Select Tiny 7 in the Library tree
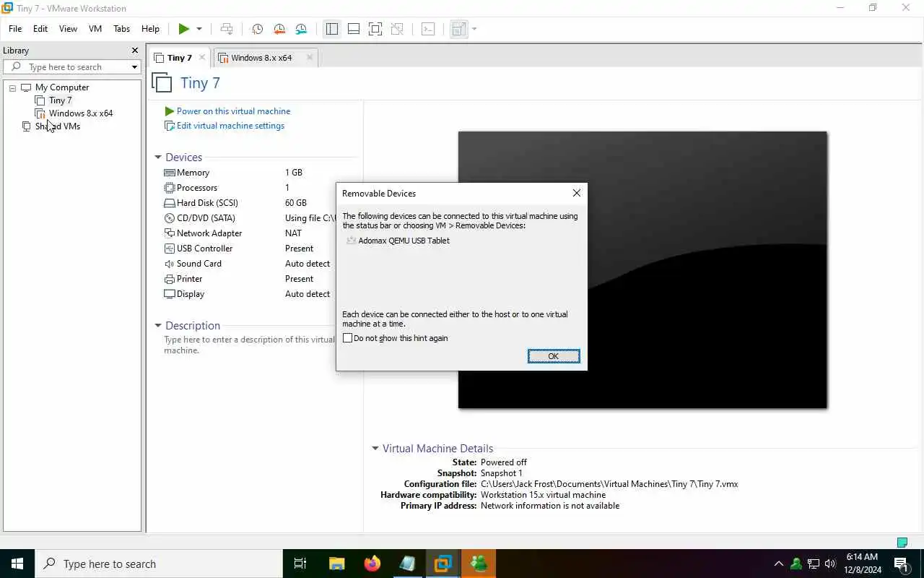The width and height of the screenshot is (924, 578). coord(60,100)
